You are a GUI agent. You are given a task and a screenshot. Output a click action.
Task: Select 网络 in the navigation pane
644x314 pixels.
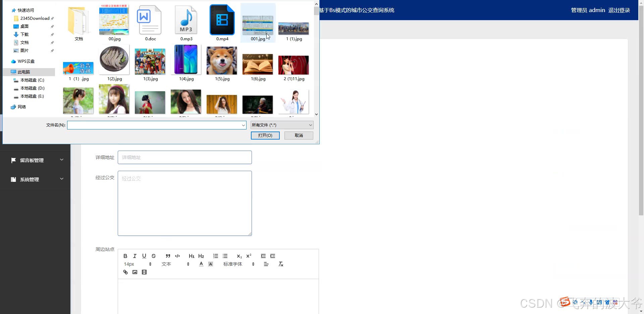pyautogui.click(x=22, y=107)
